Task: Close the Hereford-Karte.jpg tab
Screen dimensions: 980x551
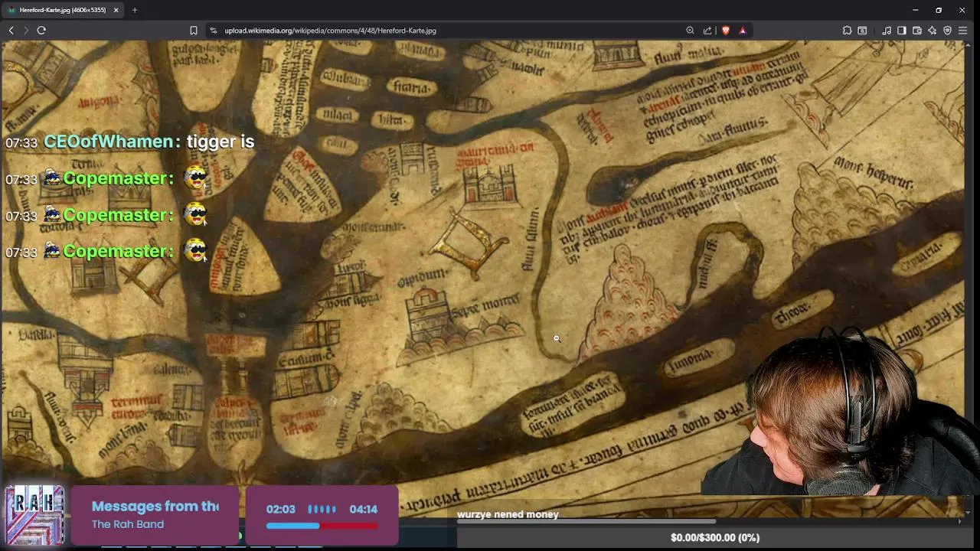Action: pyautogui.click(x=116, y=10)
